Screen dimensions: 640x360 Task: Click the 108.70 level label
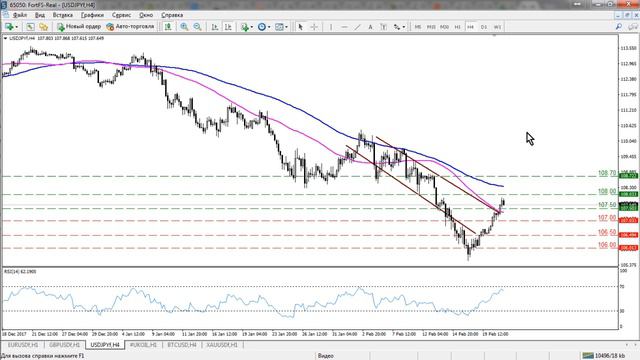pos(607,173)
